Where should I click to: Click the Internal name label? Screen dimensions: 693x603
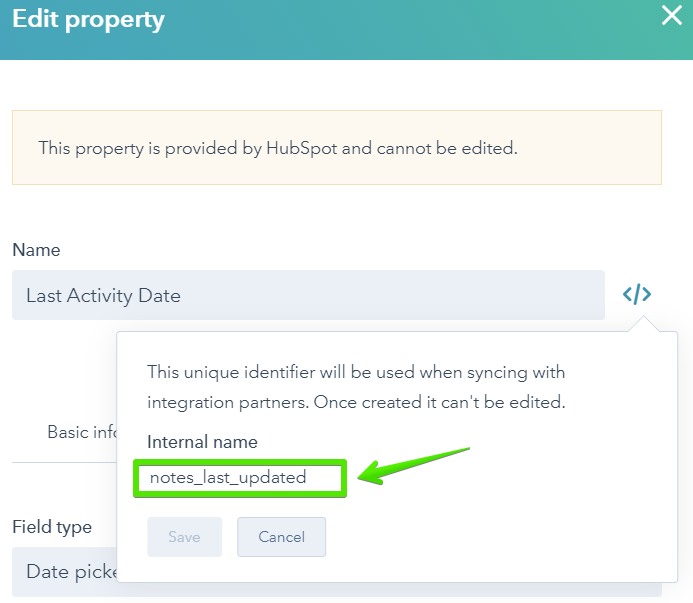click(202, 442)
